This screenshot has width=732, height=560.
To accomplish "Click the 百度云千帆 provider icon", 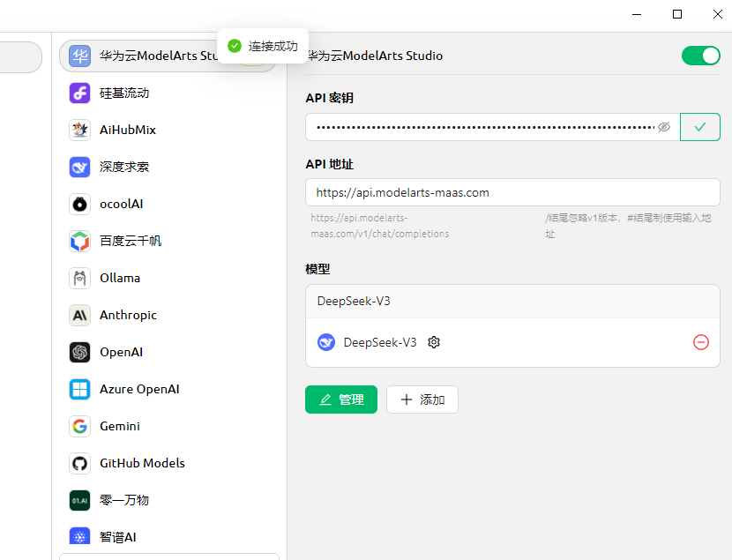I will pyautogui.click(x=80, y=241).
